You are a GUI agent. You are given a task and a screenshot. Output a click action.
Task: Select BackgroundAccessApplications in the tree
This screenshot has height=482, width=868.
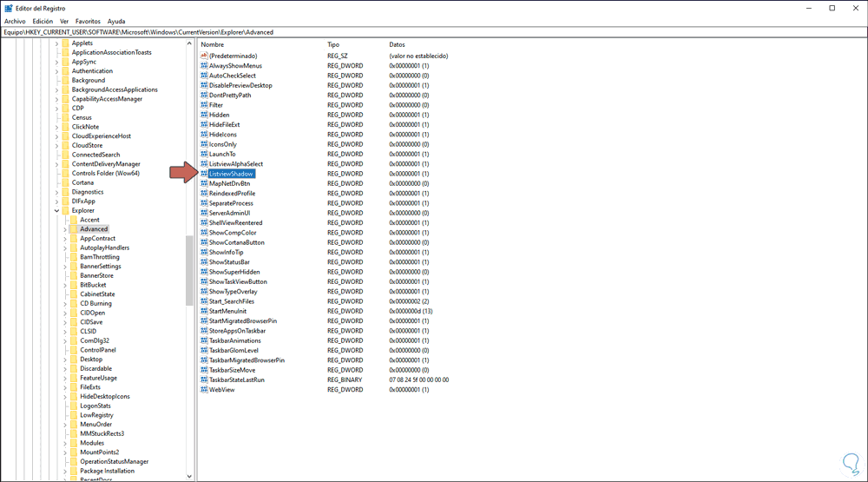(115, 89)
